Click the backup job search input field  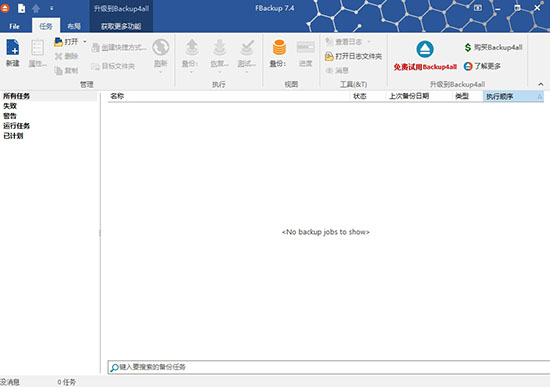tap(329, 367)
